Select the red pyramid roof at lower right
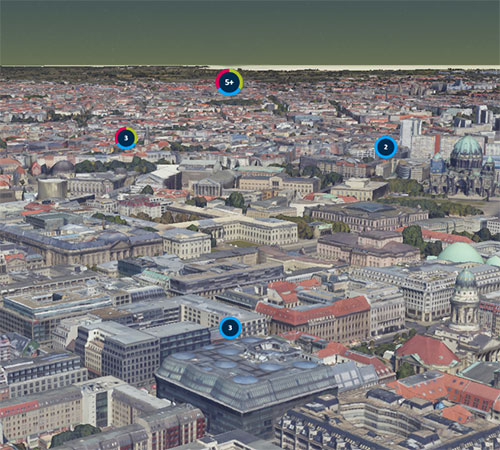The image size is (500, 450). click(x=427, y=350)
